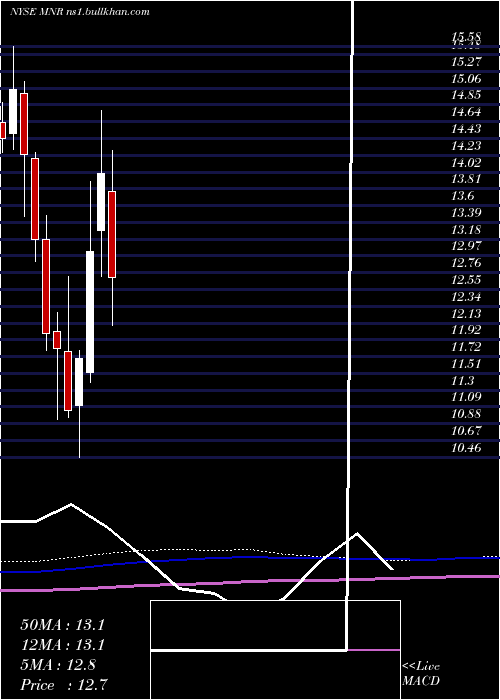
Task: Click the 15.27 price axis label
Action: pyautogui.click(x=466, y=61)
